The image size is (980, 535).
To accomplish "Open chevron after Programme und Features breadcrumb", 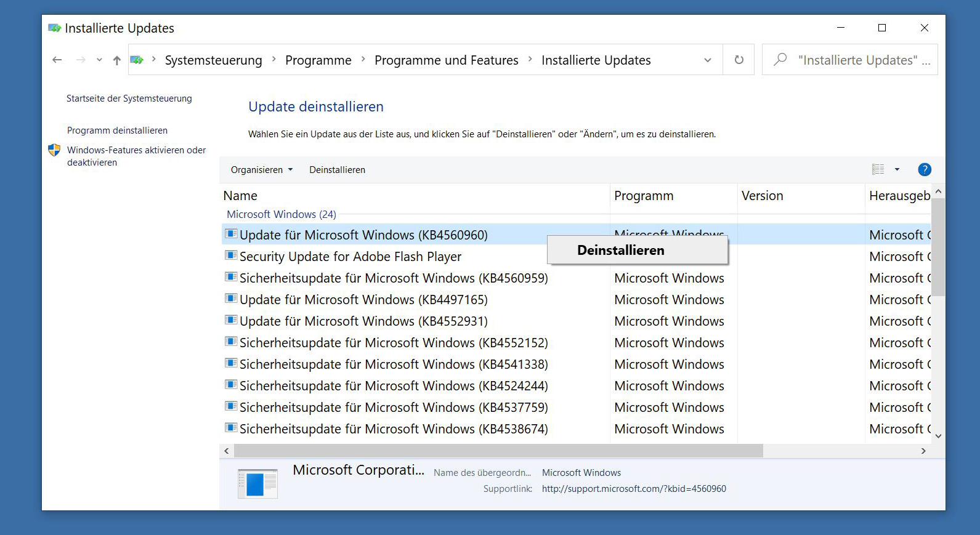I will 530,60.
